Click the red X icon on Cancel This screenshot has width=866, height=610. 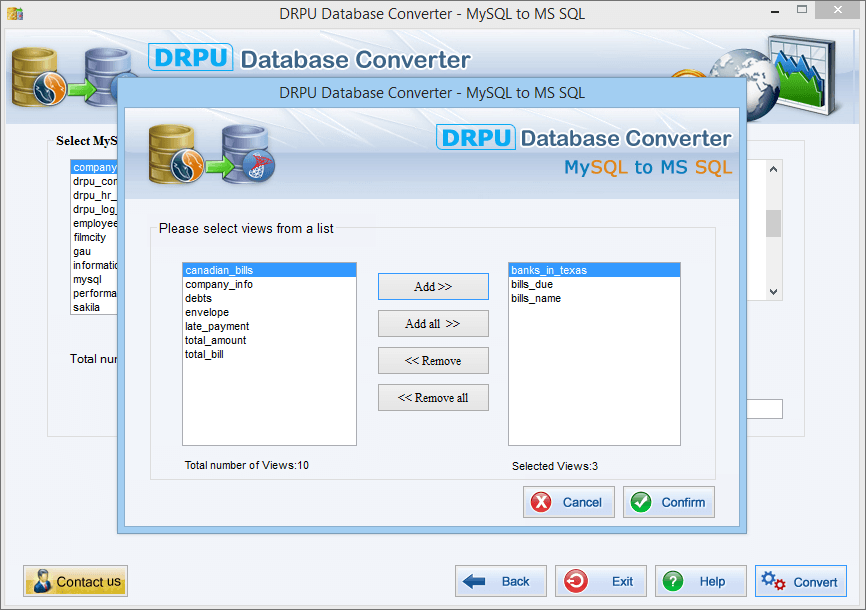pyautogui.click(x=541, y=502)
